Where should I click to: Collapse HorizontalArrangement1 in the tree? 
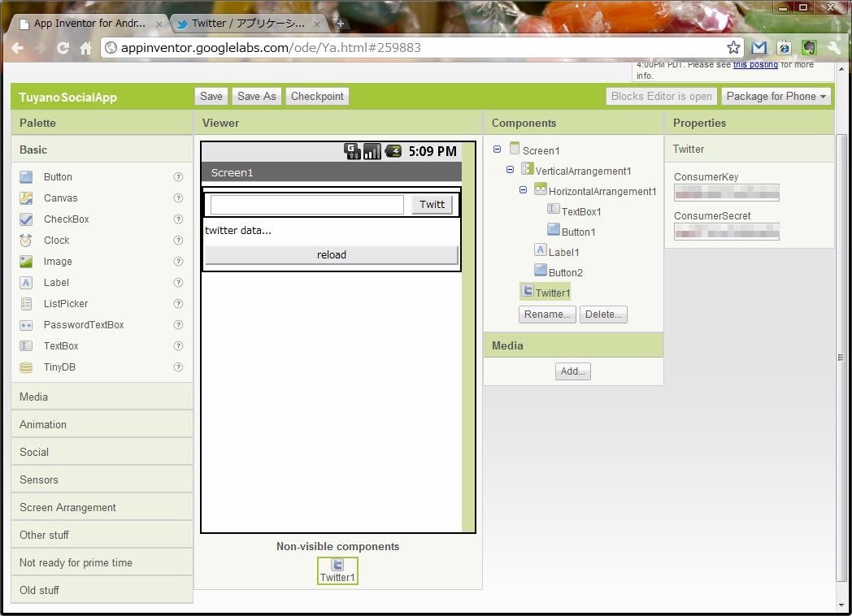click(523, 190)
